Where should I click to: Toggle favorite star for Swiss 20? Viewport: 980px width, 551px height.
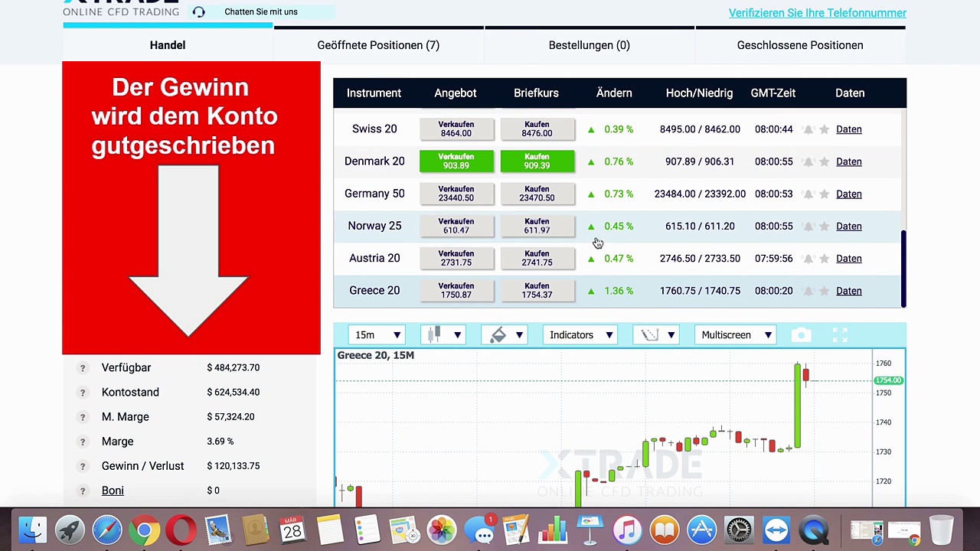point(825,130)
